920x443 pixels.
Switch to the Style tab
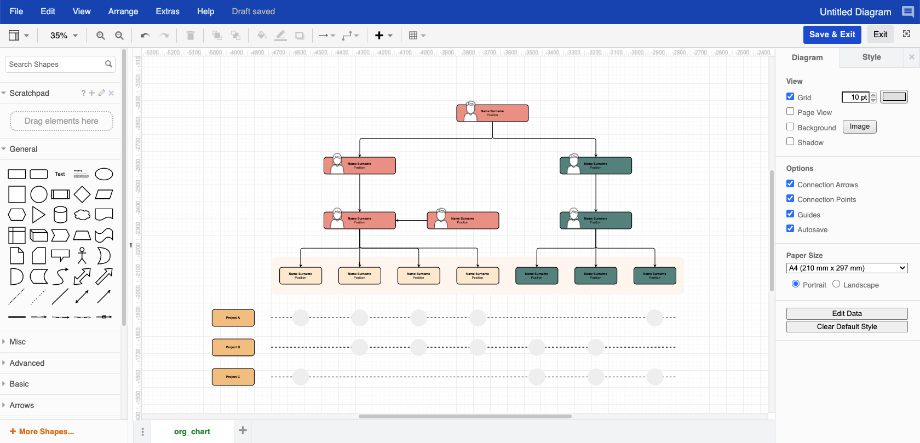[x=871, y=58]
